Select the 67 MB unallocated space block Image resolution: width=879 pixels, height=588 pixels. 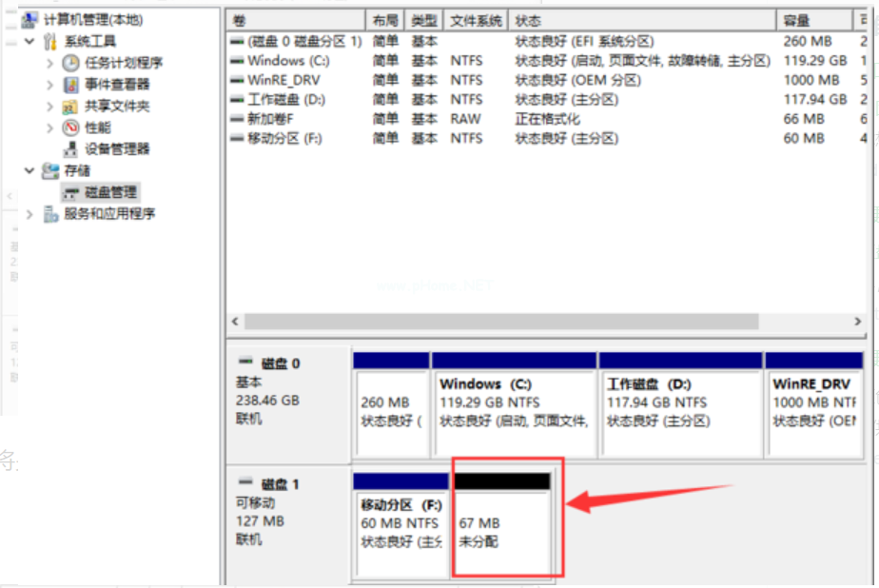pyautogui.click(x=502, y=532)
